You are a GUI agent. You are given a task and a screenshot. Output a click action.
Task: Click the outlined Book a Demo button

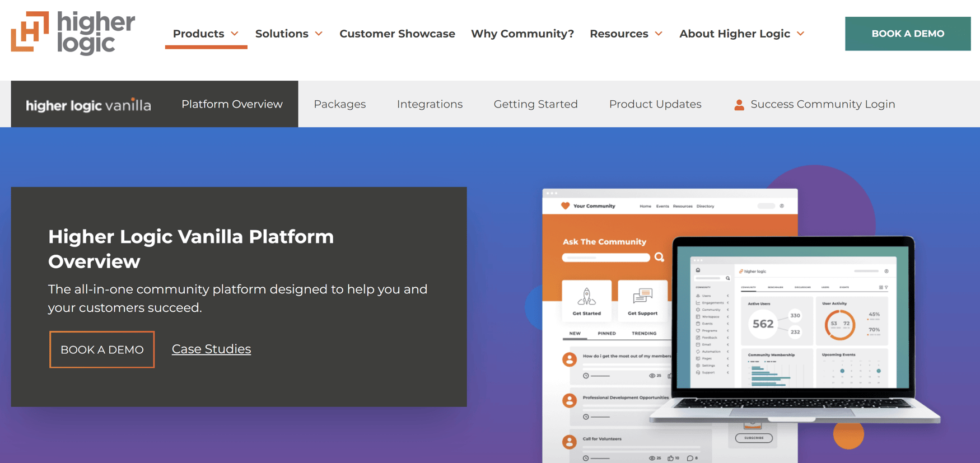tap(102, 349)
